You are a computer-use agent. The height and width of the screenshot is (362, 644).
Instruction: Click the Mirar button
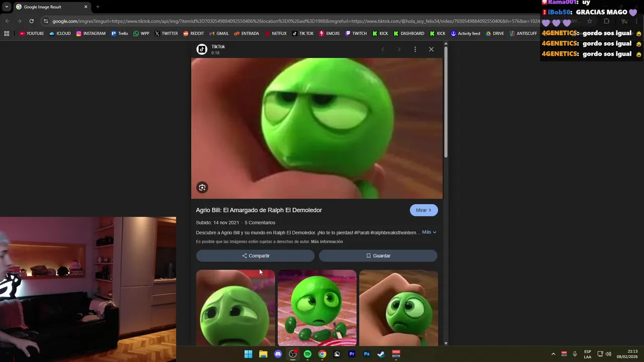(424, 210)
